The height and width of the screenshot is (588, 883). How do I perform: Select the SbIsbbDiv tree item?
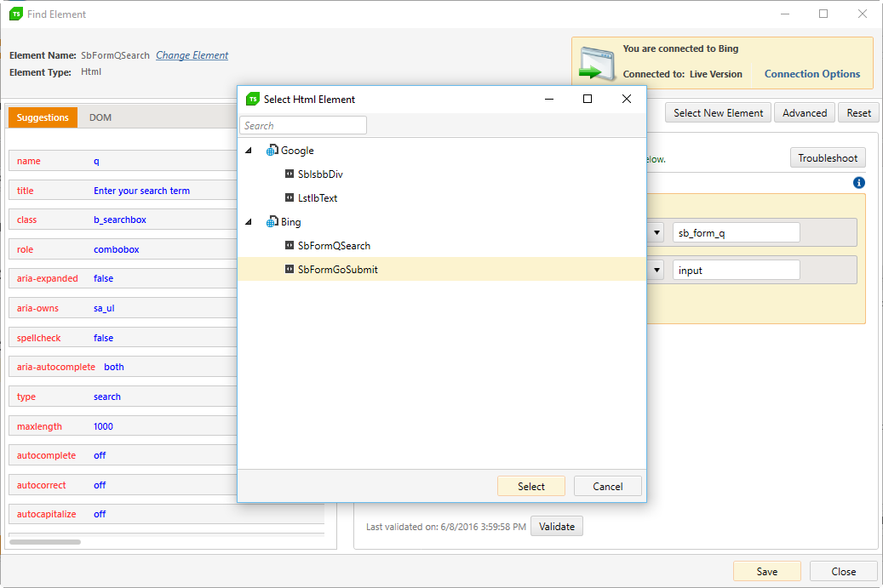tap(320, 174)
